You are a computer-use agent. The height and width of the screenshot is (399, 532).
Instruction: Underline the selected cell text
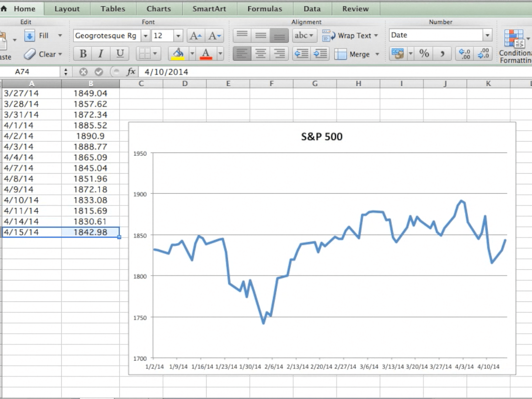click(119, 54)
